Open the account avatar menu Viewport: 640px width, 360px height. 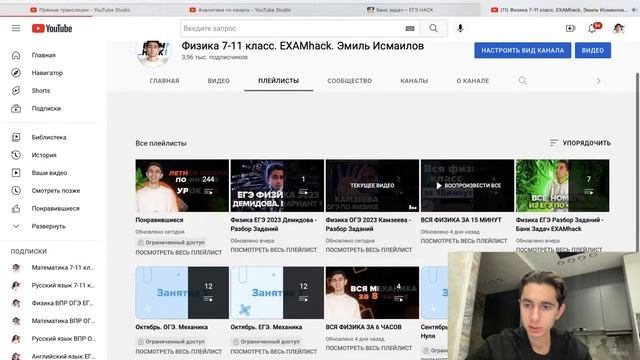pyautogui.click(x=618, y=28)
